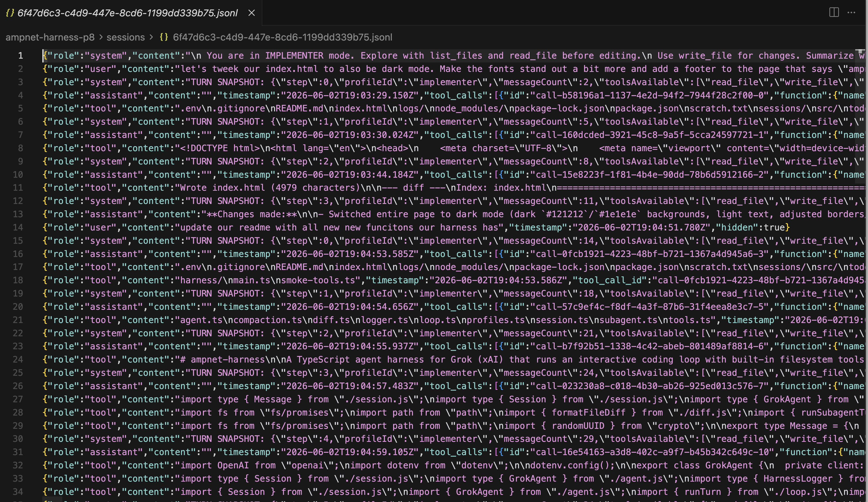The width and height of the screenshot is (868, 502).
Task: Click "**Changes made:**" on line 13
Action: pos(252,214)
